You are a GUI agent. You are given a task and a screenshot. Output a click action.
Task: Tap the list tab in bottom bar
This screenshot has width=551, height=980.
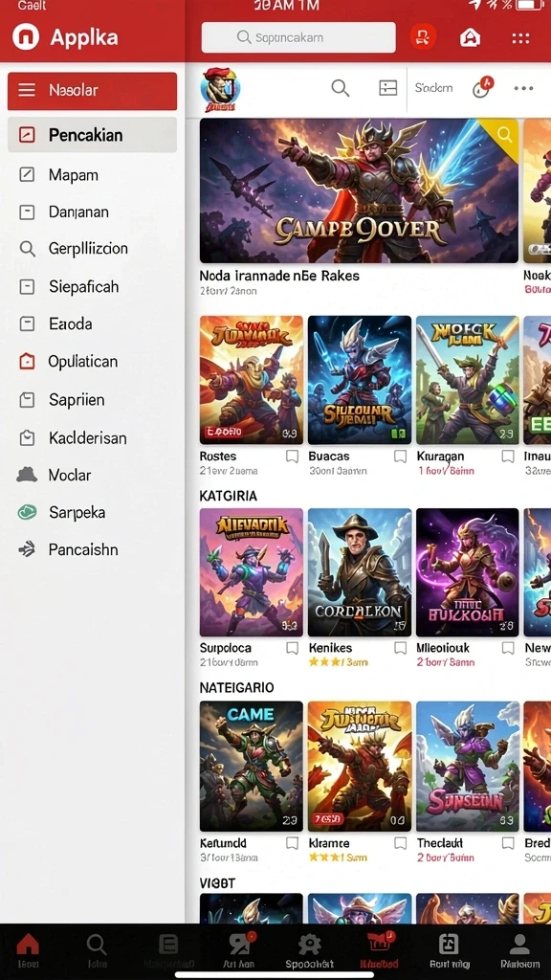tap(168, 950)
